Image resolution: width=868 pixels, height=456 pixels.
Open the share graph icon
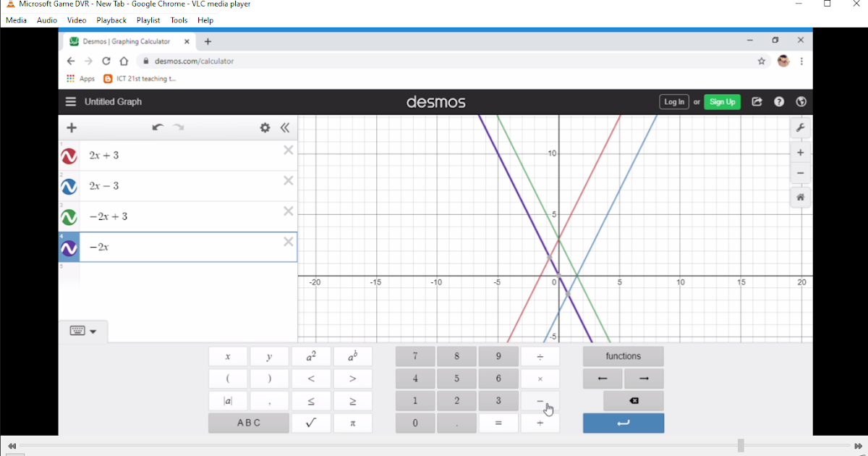pos(757,102)
